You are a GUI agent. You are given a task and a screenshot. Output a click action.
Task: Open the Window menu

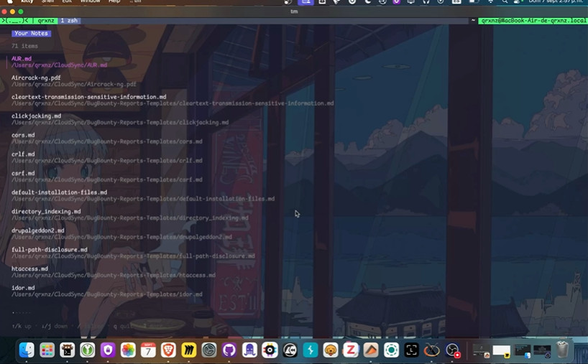click(90, 1)
